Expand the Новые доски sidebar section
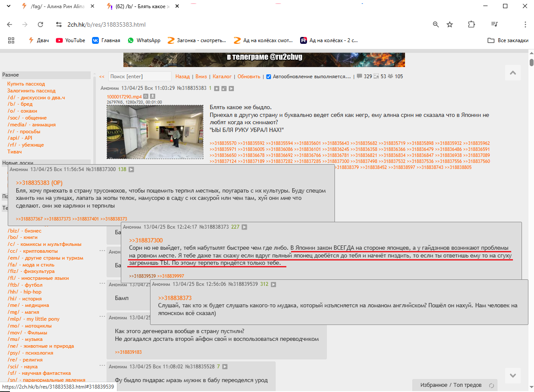The height and width of the screenshot is (392, 534). click(46, 163)
